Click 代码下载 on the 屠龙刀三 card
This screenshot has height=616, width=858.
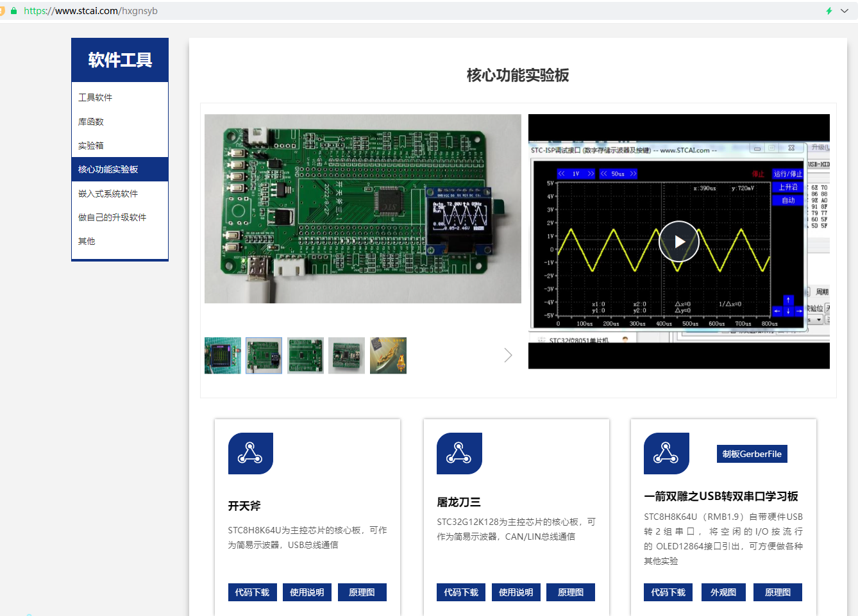tap(461, 592)
